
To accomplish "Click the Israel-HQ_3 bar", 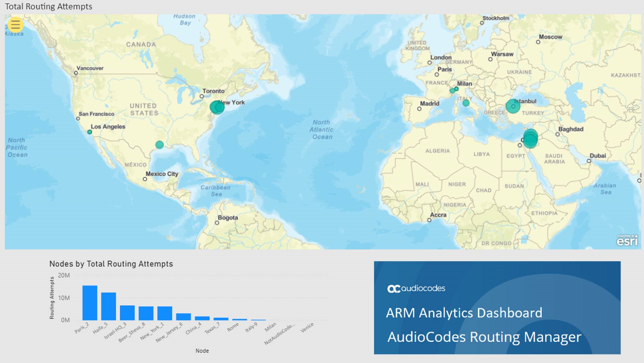I will [127, 313].
